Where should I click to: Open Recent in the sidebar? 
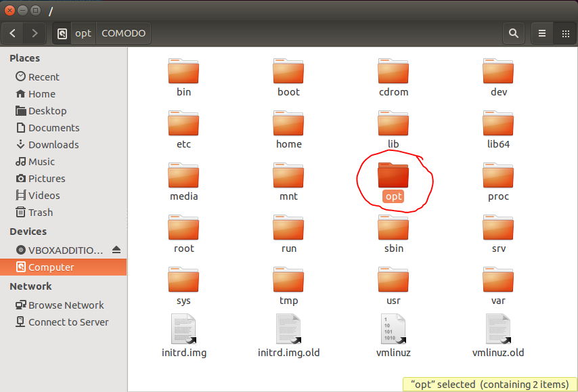tap(43, 77)
